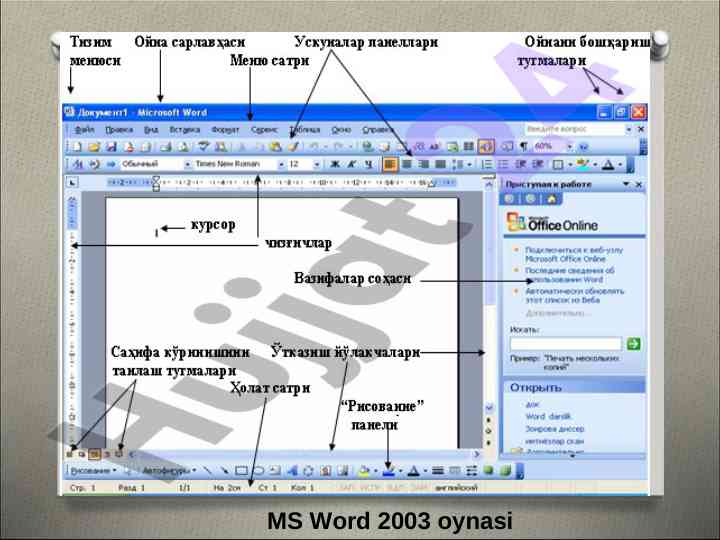720x540 pixels.
Task: Toggle the Show/Hide ¶ formatting marks
Action: (x=523, y=147)
